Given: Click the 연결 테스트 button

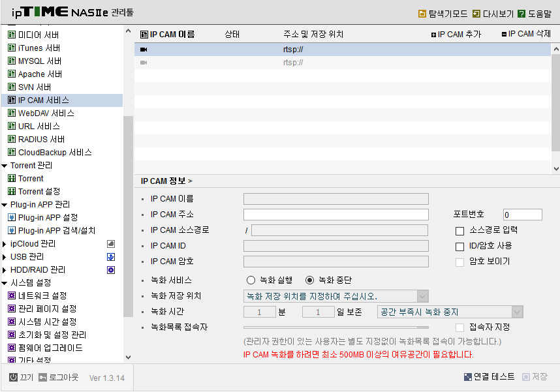Looking at the screenshot, I should 490,376.
